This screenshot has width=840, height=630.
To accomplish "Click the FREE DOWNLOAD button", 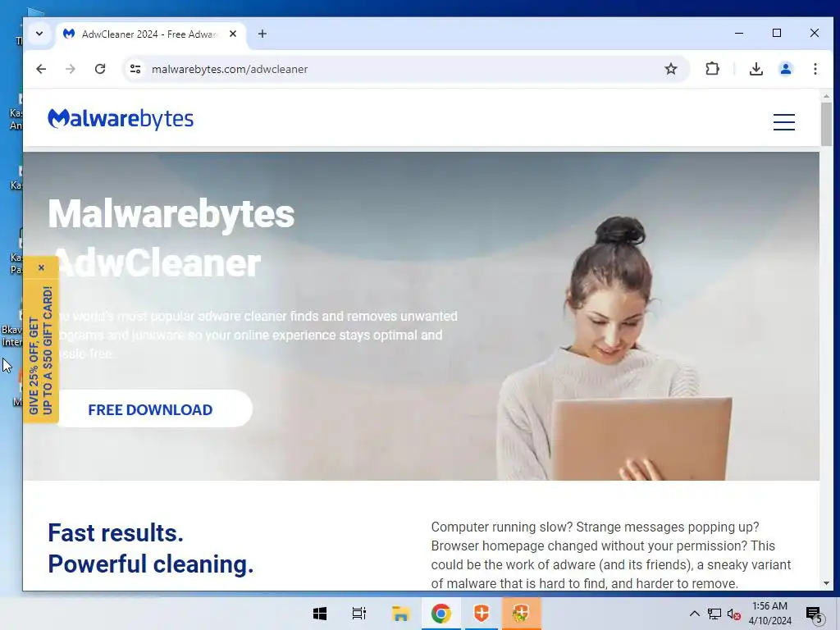I will (151, 409).
